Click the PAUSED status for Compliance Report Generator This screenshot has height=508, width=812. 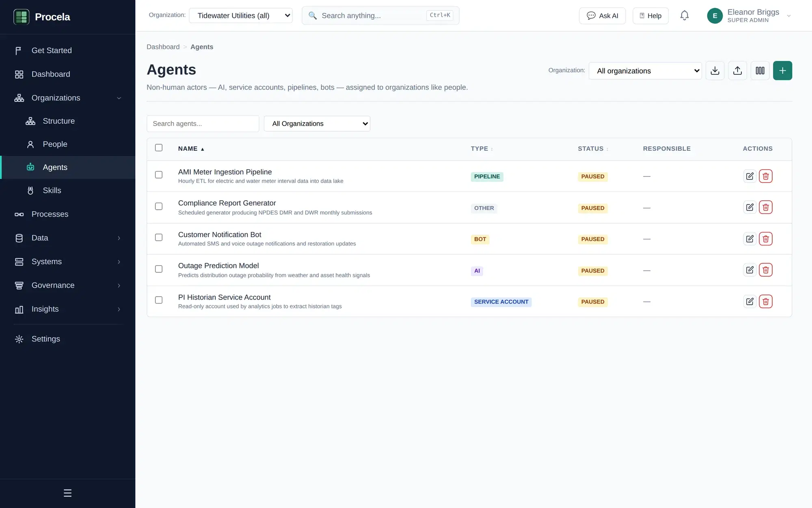tap(592, 208)
